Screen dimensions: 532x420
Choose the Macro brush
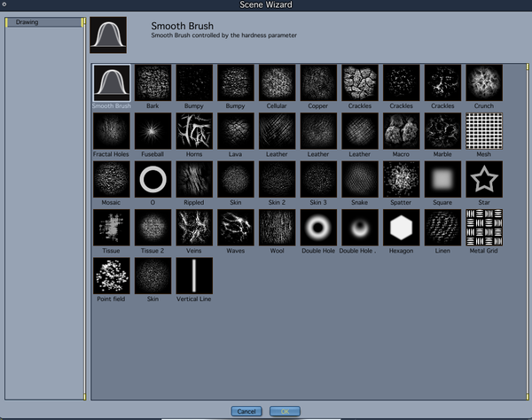coord(402,131)
